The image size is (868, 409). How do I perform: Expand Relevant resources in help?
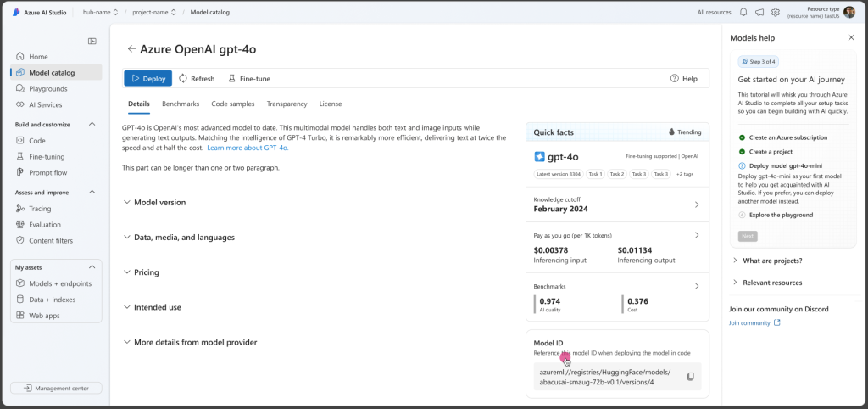767,283
